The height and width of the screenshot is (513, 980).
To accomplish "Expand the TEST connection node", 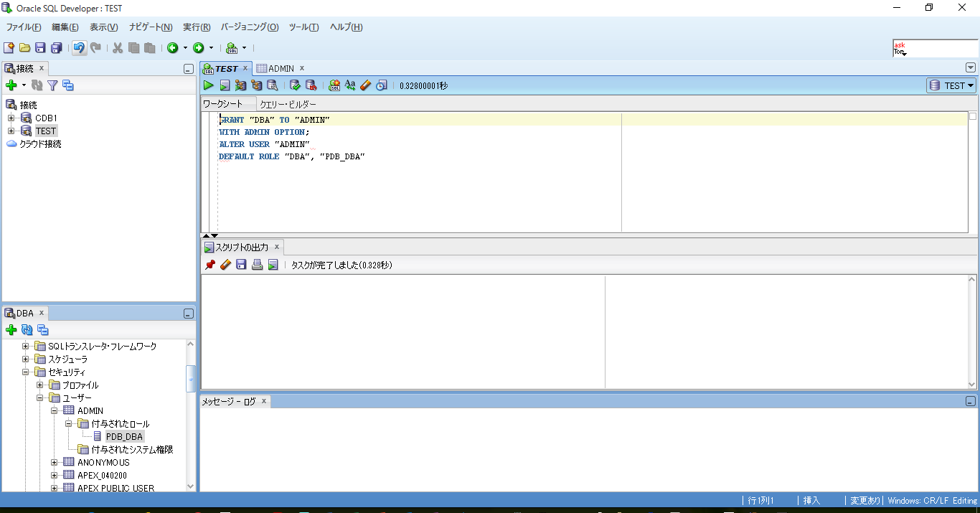I will 11,131.
